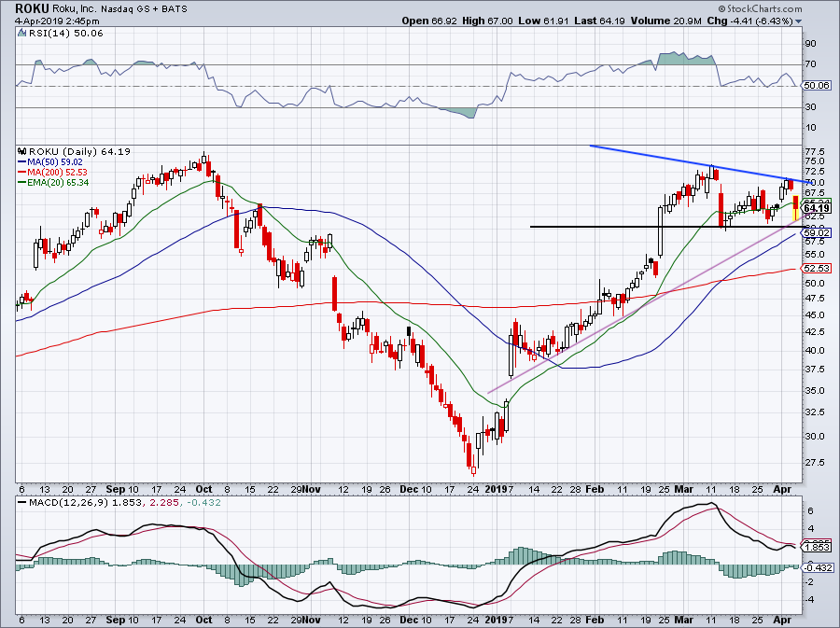Click the 30 level on RSI axis
The width and height of the screenshot is (840, 628).
point(811,107)
